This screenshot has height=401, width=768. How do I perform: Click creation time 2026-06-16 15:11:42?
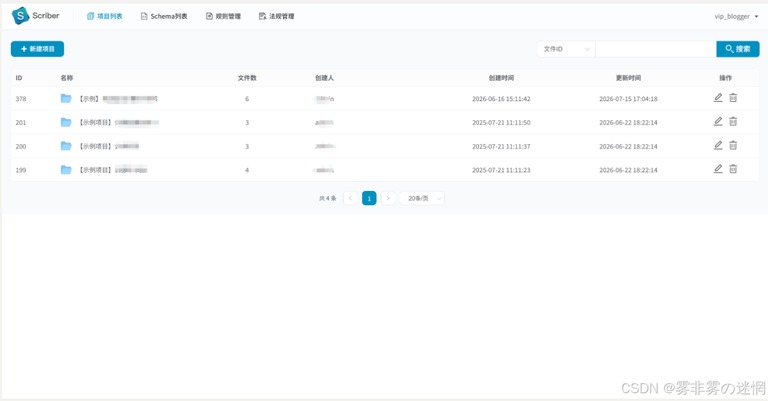501,99
